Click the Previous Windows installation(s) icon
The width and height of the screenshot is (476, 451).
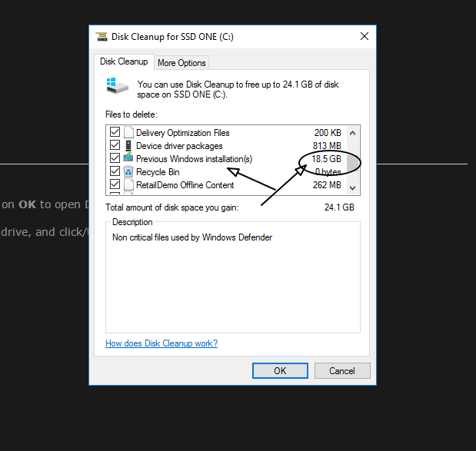coord(128,158)
